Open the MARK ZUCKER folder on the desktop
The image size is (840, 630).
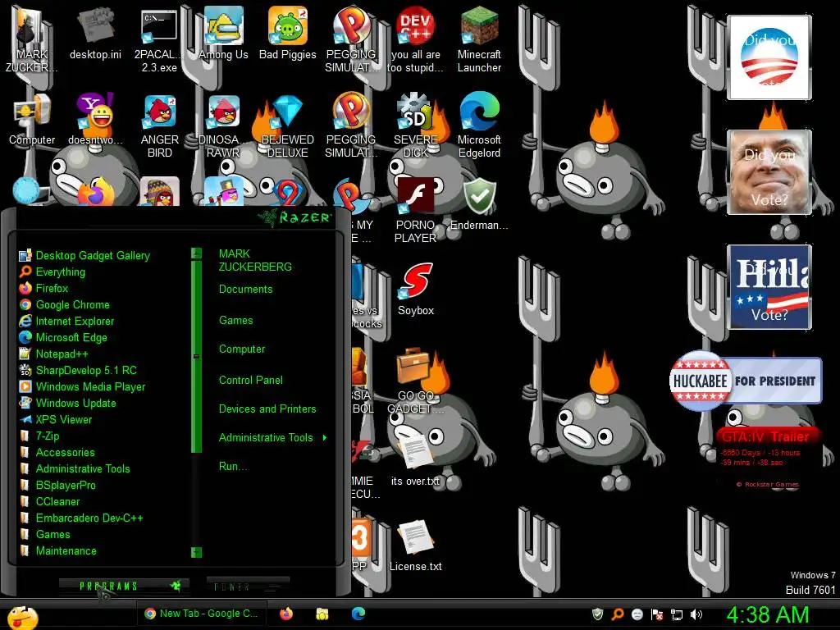(x=32, y=39)
